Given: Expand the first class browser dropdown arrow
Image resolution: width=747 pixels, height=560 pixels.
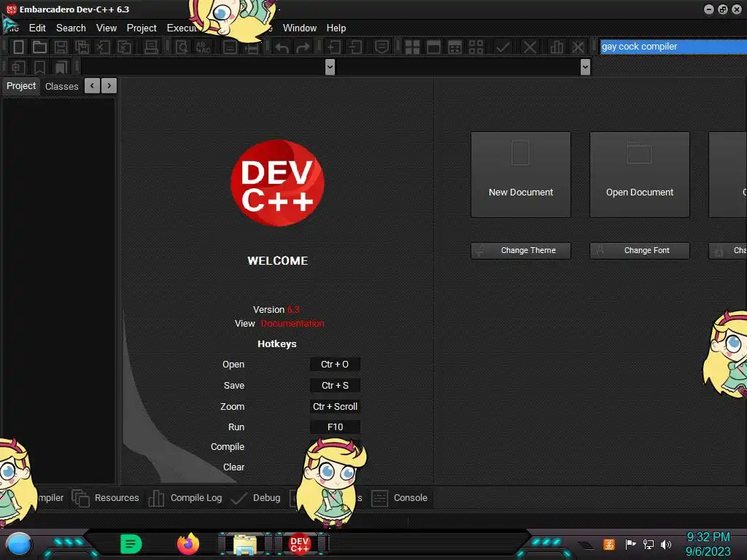Looking at the screenshot, I should point(330,66).
